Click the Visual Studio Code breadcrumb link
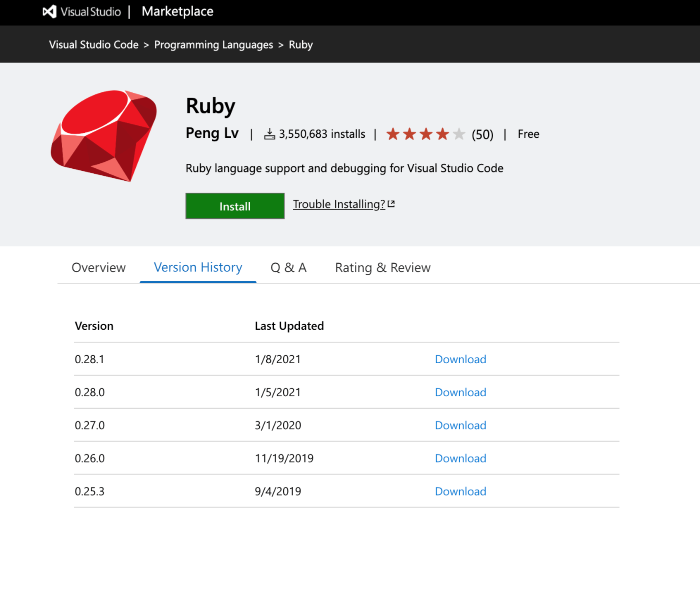 coord(93,44)
